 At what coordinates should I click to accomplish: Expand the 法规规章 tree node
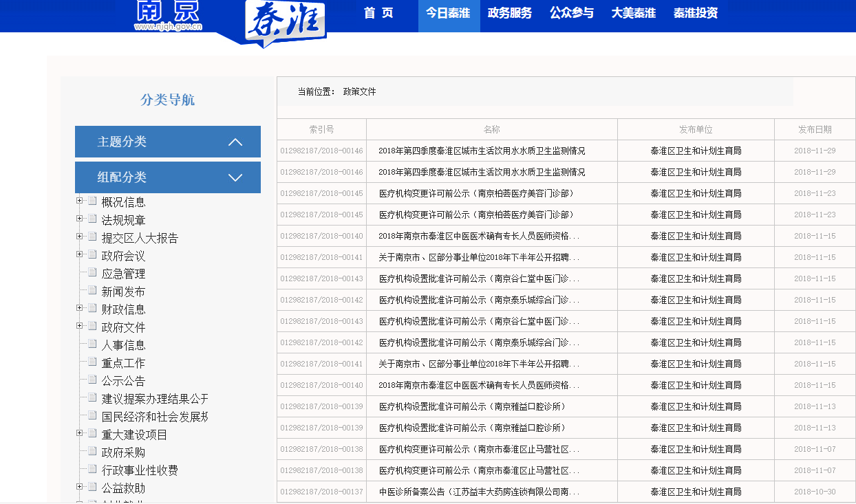click(x=80, y=219)
